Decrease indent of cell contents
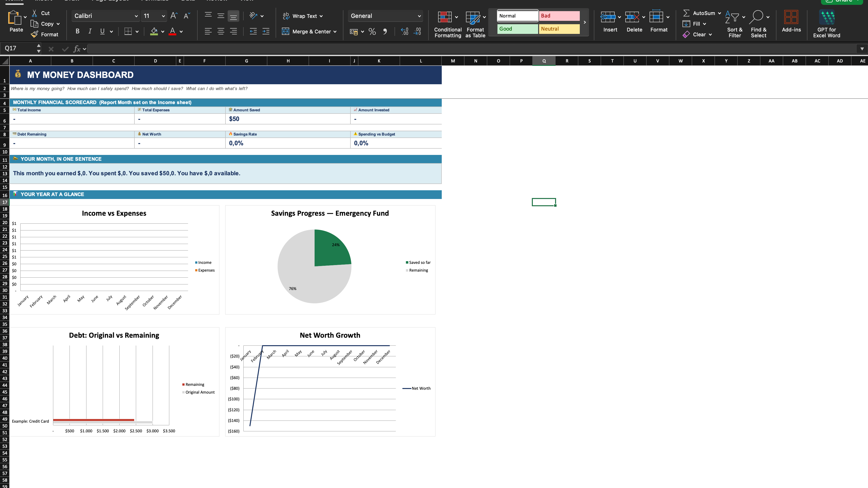Viewport: 868px width, 488px height. pyautogui.click(x=253, y=32)
